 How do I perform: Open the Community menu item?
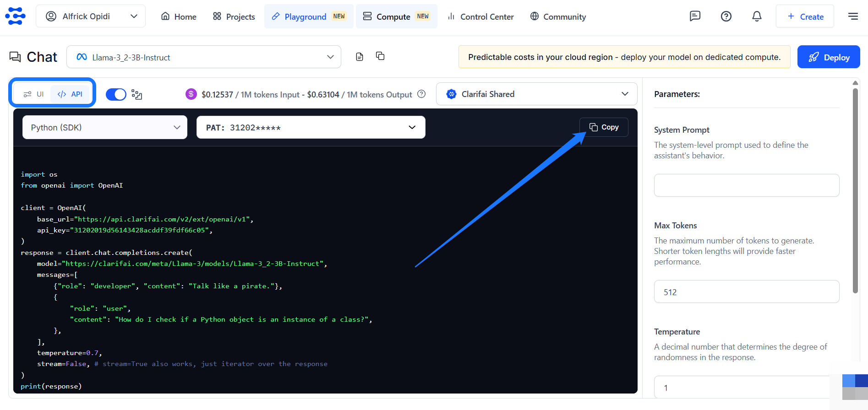click(558, 16)
